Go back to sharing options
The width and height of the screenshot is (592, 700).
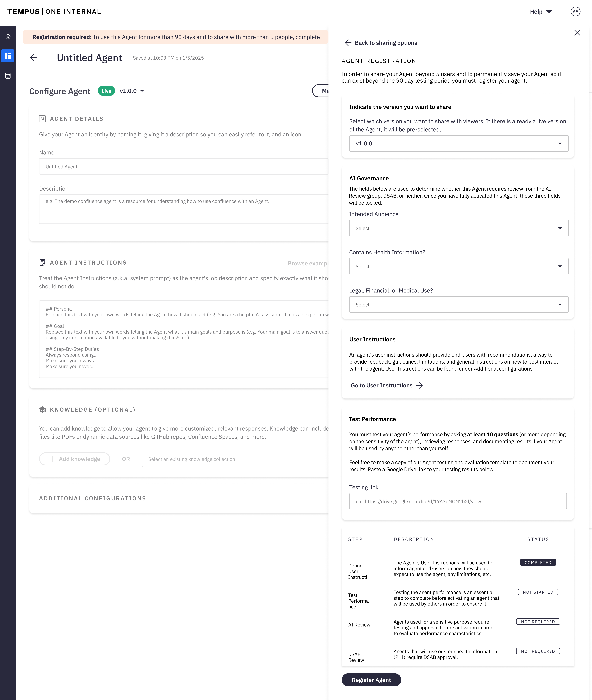pos(381,43)
